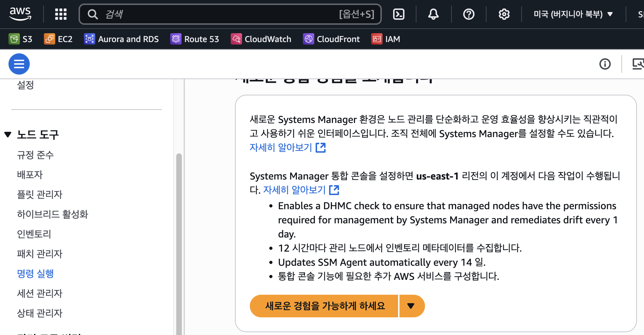This screenshot has height=335, width=644.
Task: Open 규정 준수 in the sidebar
Action: point(35,155)
